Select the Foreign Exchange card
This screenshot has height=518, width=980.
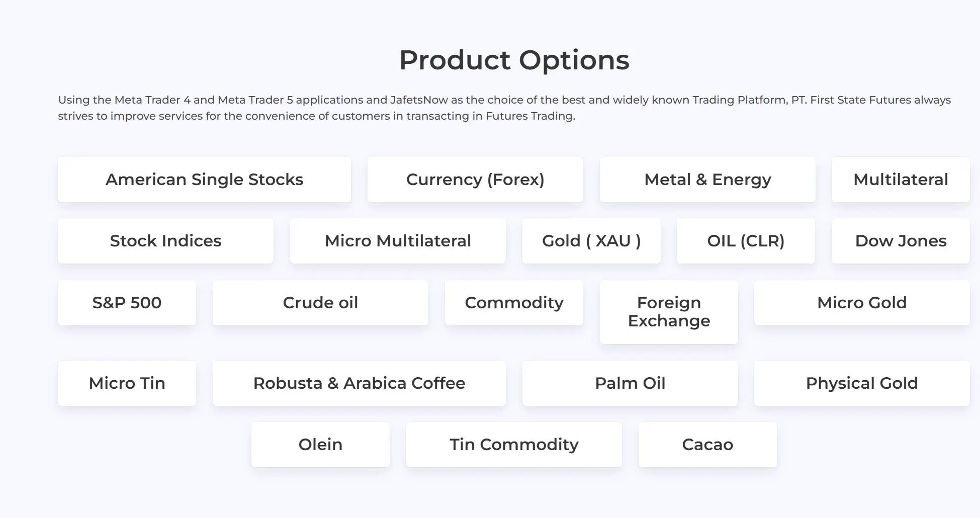click(669, 312)
